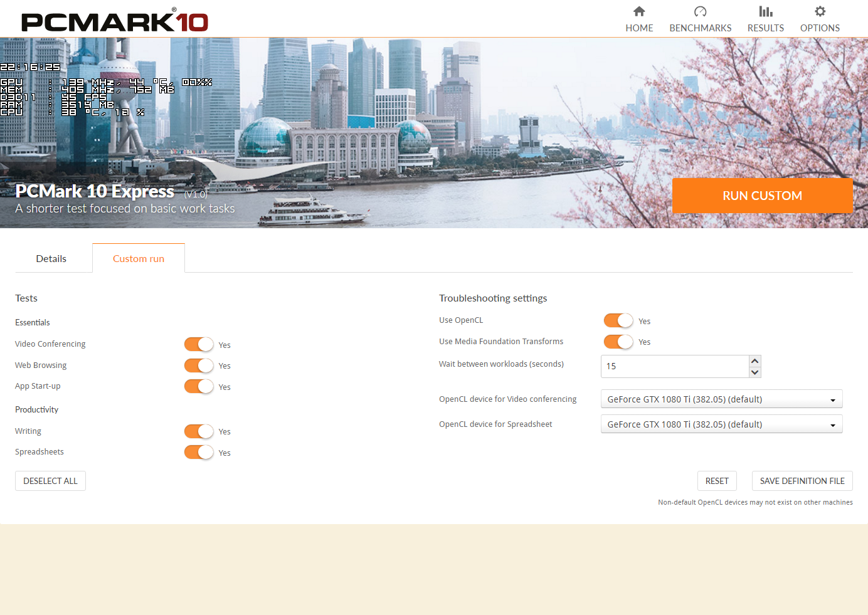Disable the Writing test
This screenshot has height=615, width=868.
(199, 431)
